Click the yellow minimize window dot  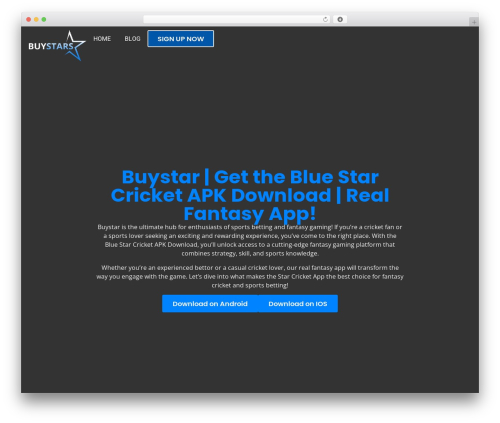36,19
